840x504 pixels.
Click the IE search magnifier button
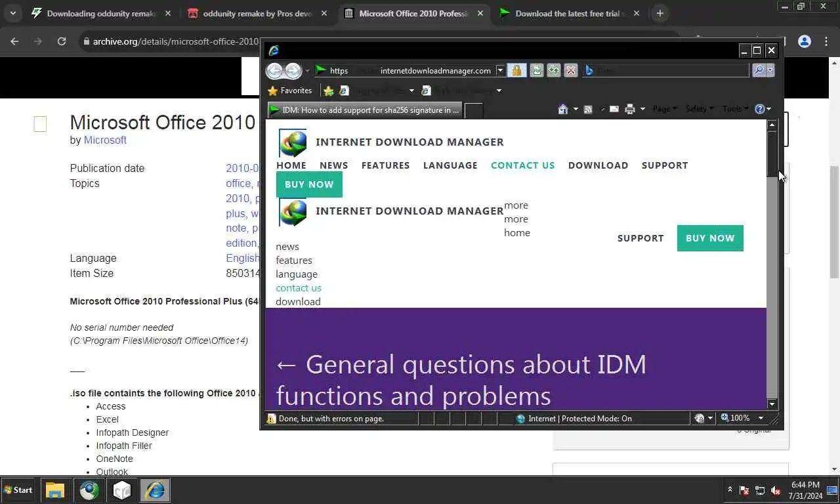(758, 70)
